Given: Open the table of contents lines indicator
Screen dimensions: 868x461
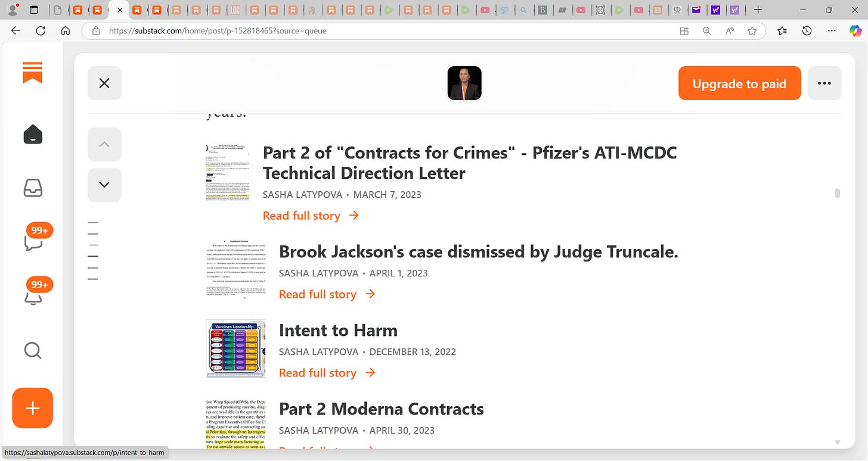Looking at the screenshot, I should click(x=92, y=250).
